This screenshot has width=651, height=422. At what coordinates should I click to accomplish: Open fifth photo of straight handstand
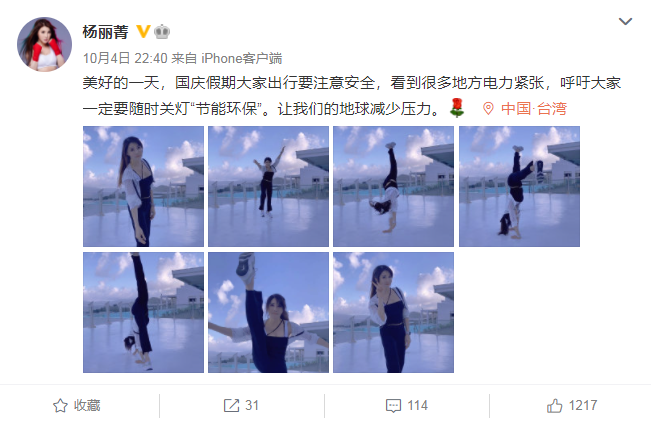(x=143, y=312)
